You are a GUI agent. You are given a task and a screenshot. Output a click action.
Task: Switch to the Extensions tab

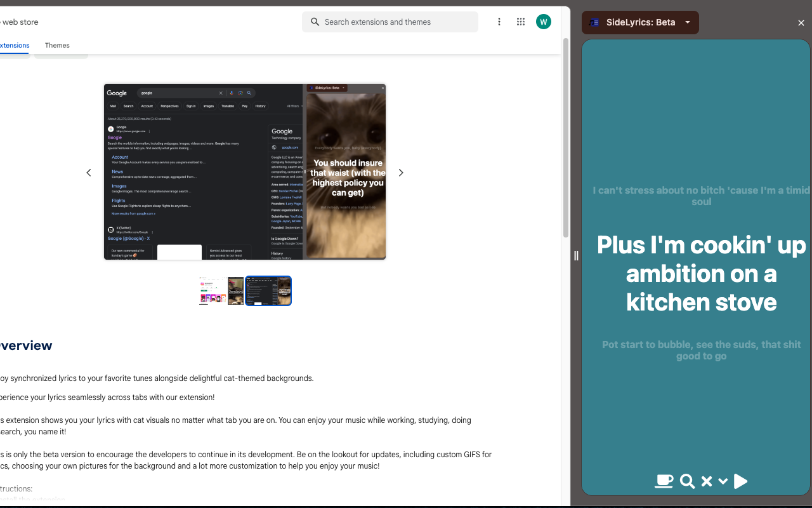click(x=14, y=45)
